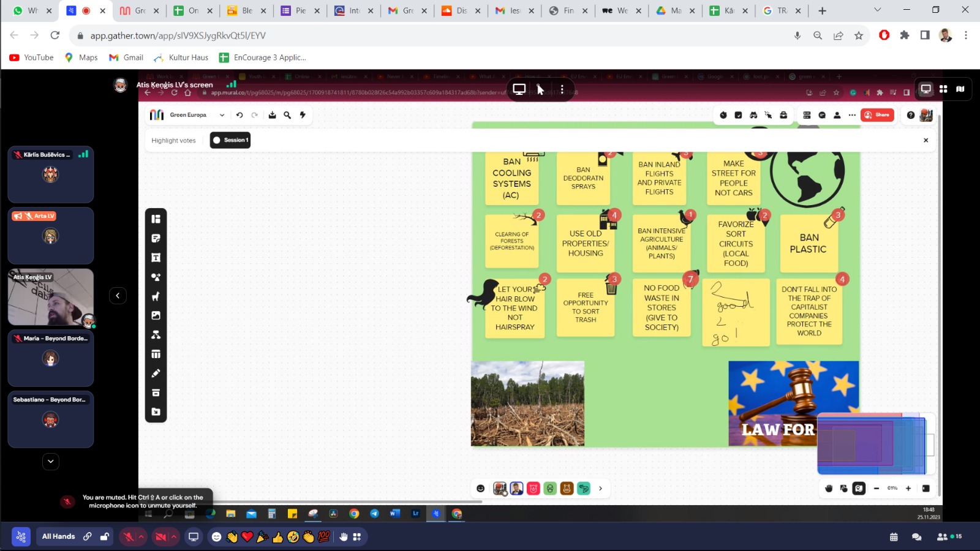Switch to map view layout
The height and width of the screenshot is (551, 980).
click(x=960, y=89)
